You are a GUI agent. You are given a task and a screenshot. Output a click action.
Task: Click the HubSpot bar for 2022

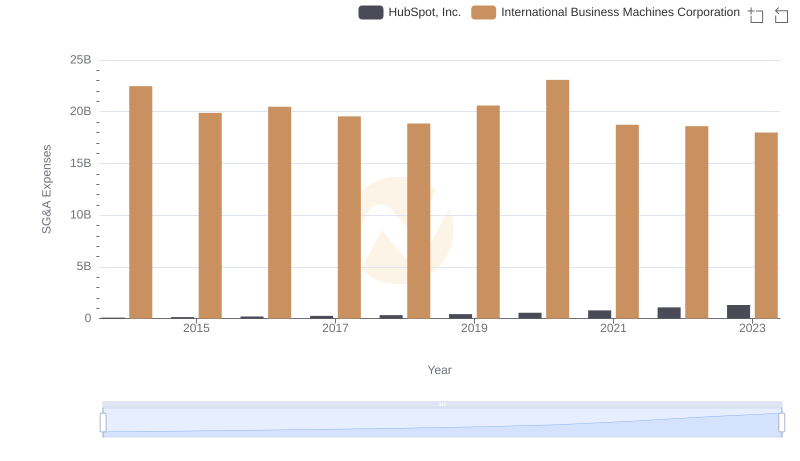(669, 313)
